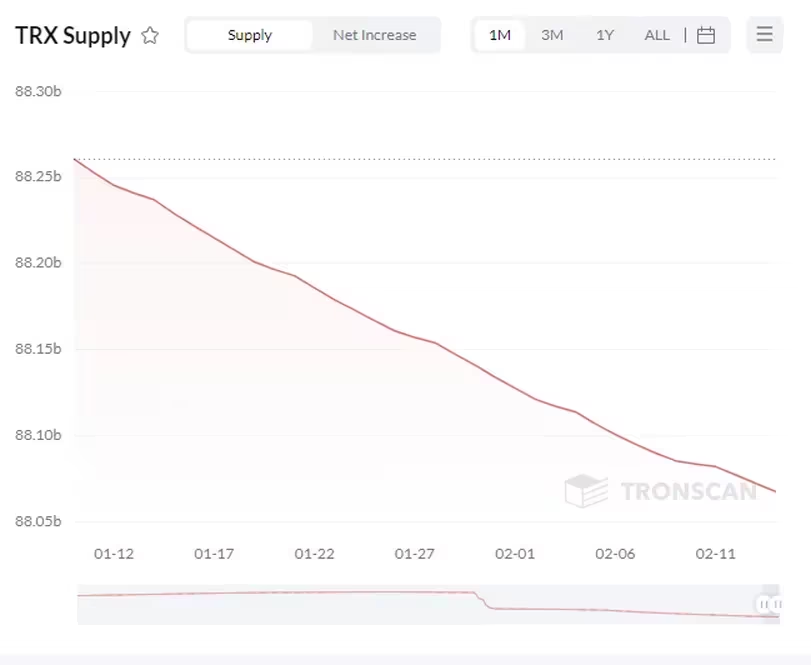
Task: Select the 1M time range
Action: click(x=499, y=34)
